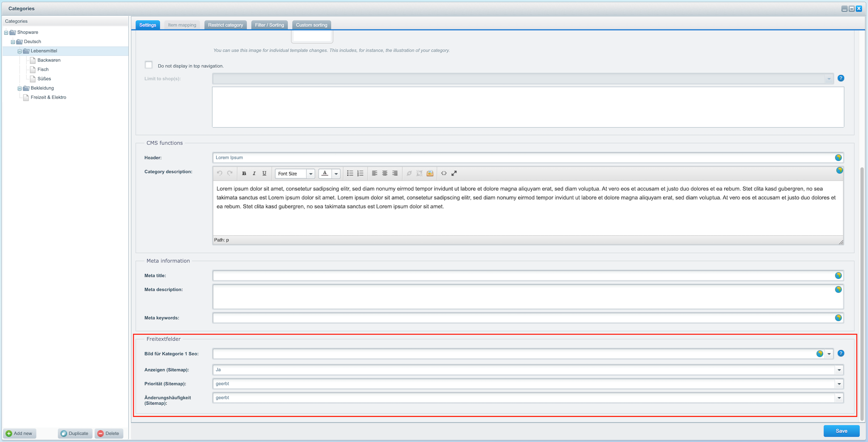This screenshot has height=442, width=868.
Task: Open the Bild für Kategorie 1 Seo dropdown arrow
Action: click(x=829, y=354)
